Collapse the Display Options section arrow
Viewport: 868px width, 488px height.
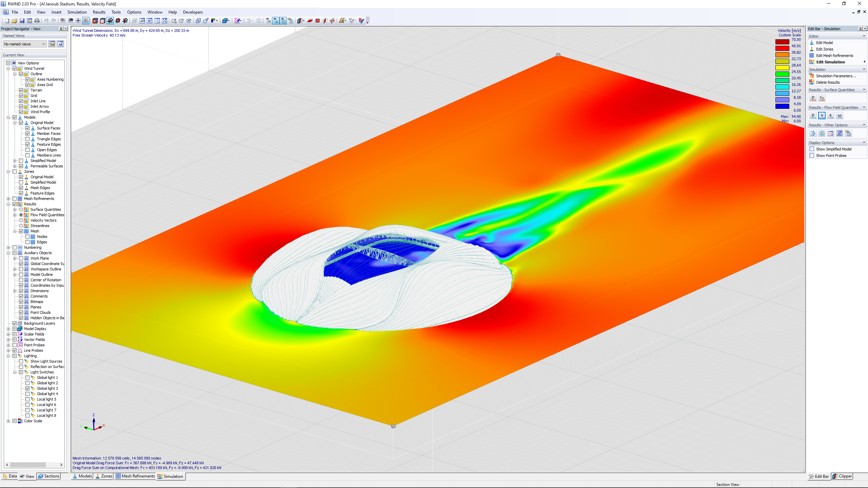(864, 143)
